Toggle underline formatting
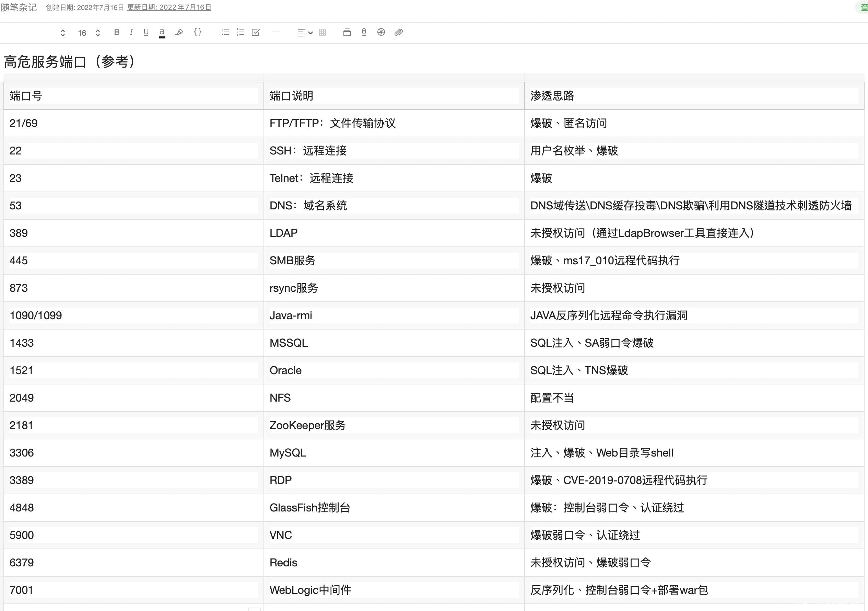The image size is (868, 611). (x=146, y=32)
